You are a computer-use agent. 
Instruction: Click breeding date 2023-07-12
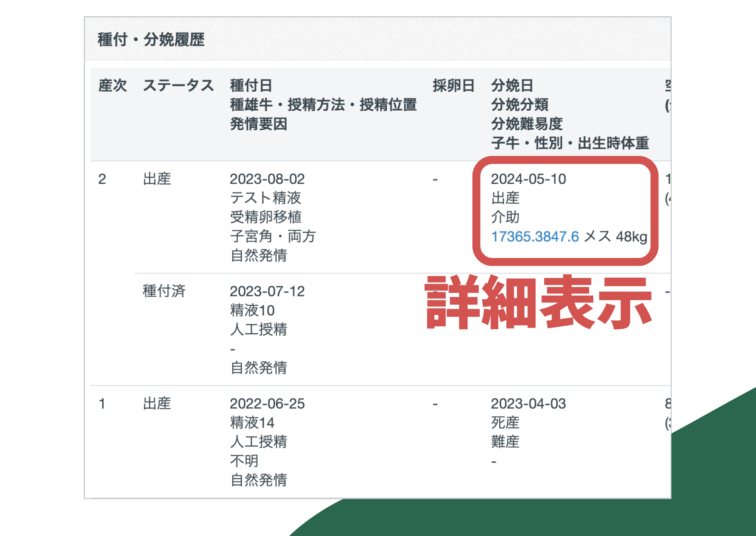click(267, 291)
